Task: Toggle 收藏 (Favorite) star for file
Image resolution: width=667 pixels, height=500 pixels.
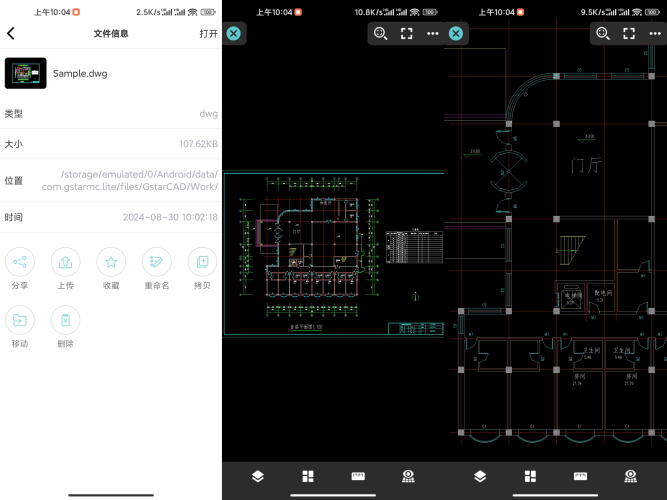Action: (111, 262)
